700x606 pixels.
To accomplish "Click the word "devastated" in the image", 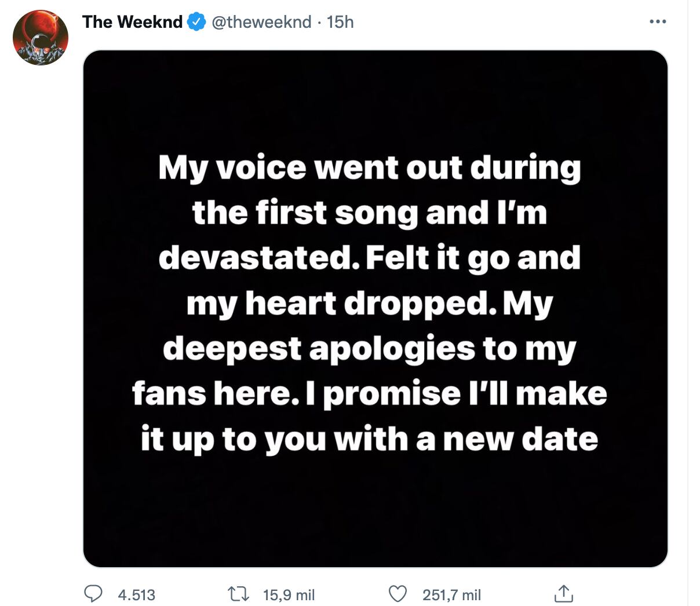I will pyautogui.click(x=255, y=258).
